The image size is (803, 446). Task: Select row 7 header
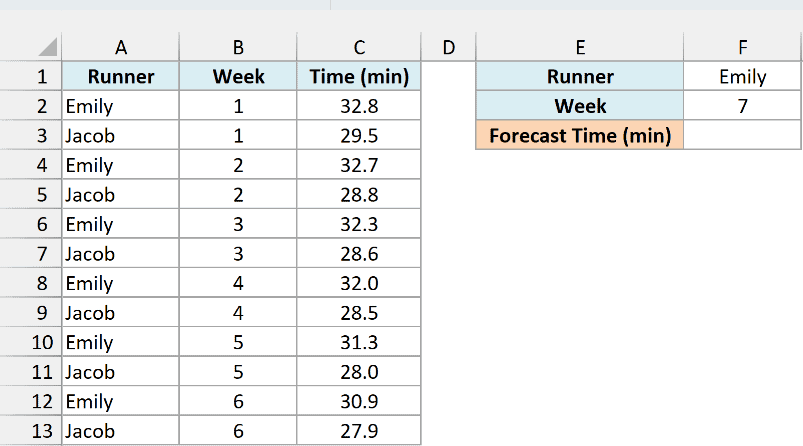(x=31, y=253)
